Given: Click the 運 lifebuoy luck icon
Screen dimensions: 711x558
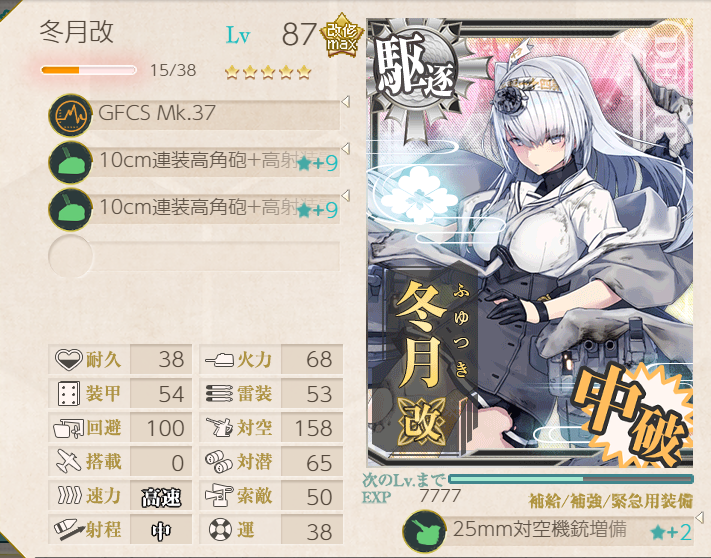Looking at the screenshot, I should pyautogui.click(x=220, y=529).
